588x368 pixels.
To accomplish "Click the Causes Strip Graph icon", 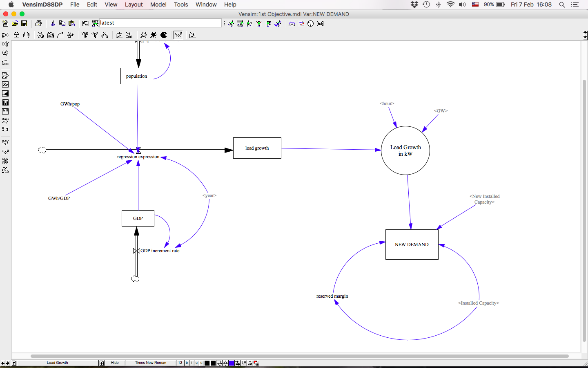I will point(5,76).
